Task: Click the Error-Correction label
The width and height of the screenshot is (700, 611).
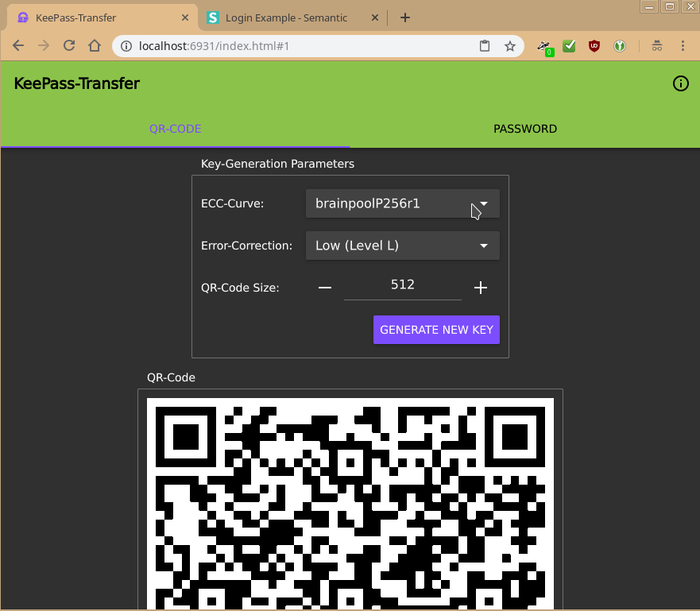Action: click(x=247, y=246)
